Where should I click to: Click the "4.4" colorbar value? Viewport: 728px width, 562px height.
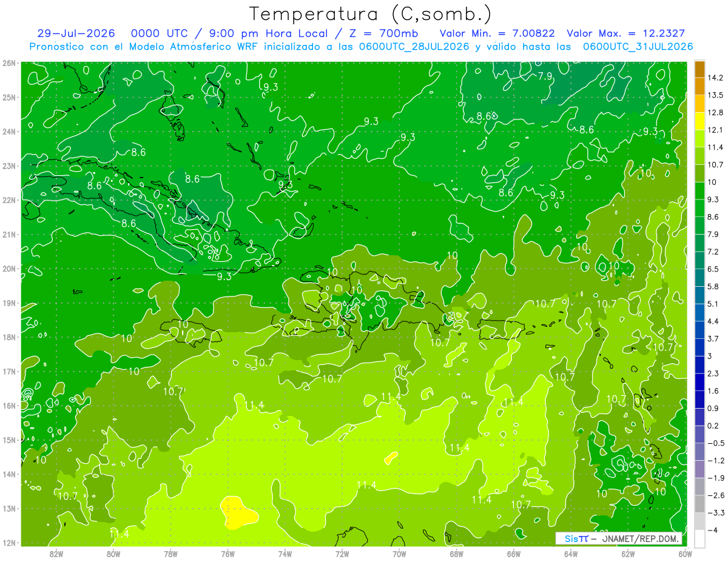713,321
